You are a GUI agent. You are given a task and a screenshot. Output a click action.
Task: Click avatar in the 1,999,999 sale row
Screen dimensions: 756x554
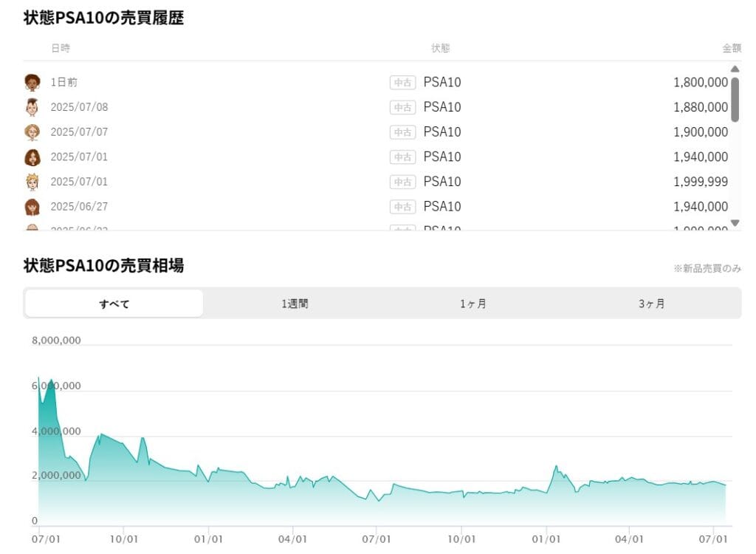(x=32, y=182)
